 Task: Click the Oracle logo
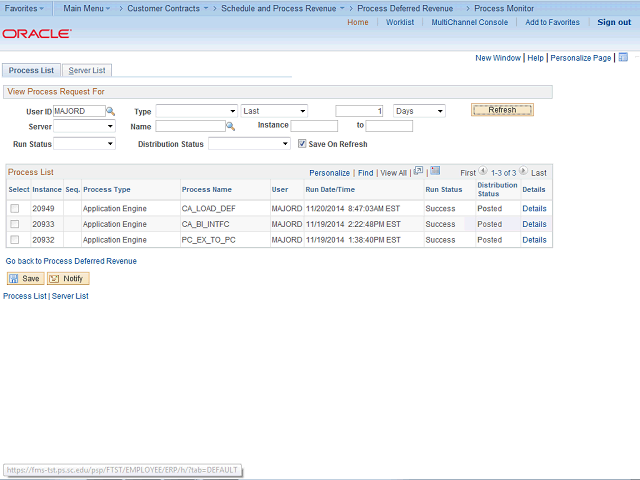[x=36, y=33]
